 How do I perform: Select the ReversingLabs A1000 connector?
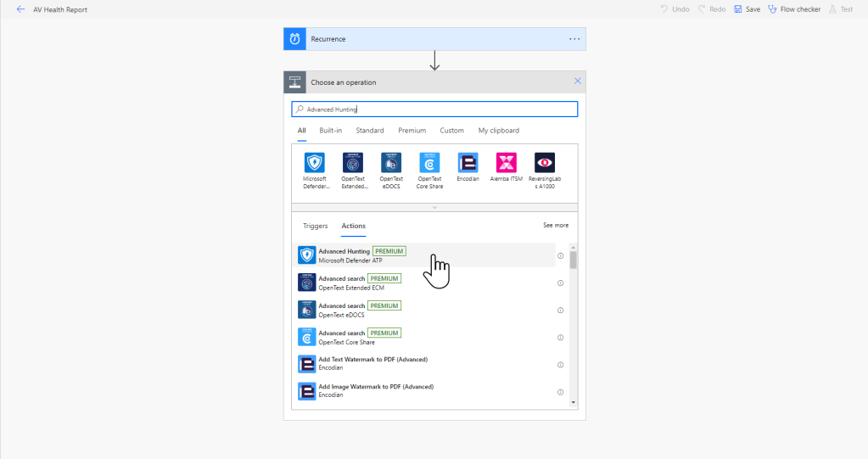544,163
